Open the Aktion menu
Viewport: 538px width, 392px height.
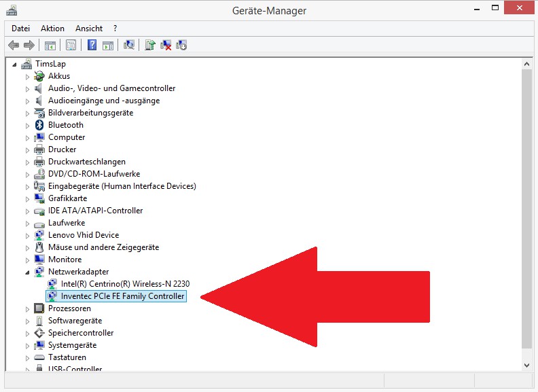point(52,29)
